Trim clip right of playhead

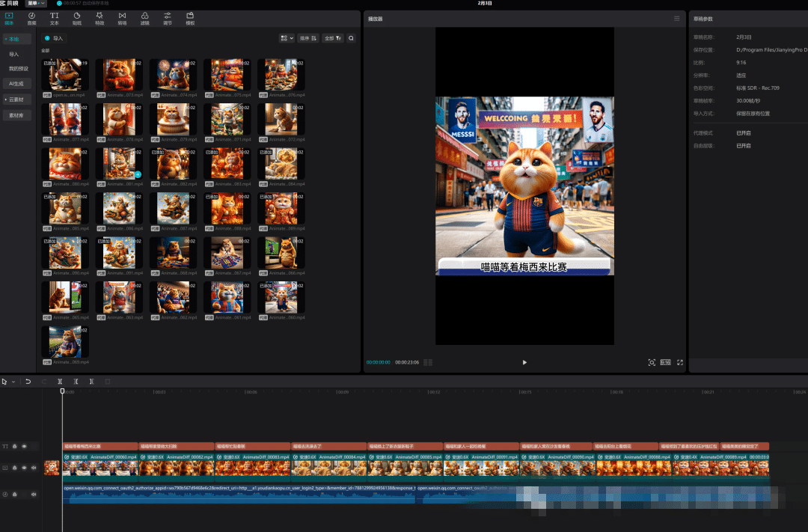91,382
